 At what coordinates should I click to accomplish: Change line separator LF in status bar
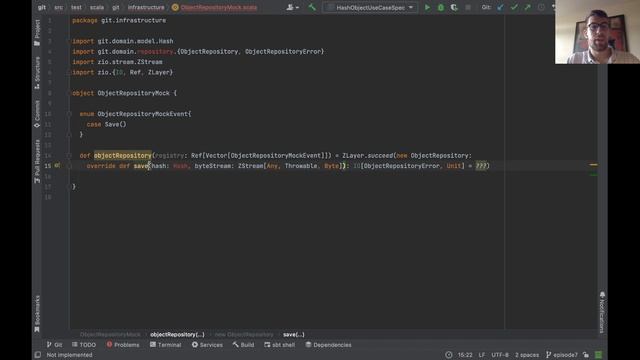482,355
